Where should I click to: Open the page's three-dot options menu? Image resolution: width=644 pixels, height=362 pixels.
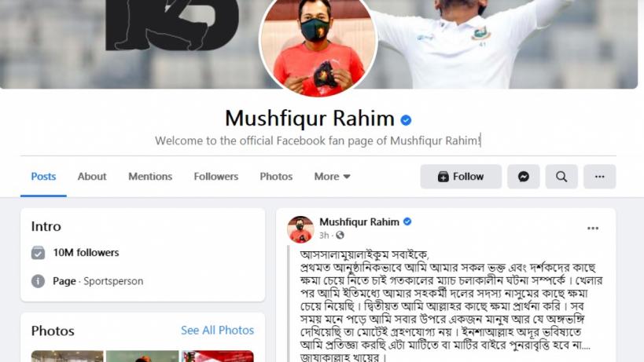point(600,177)
